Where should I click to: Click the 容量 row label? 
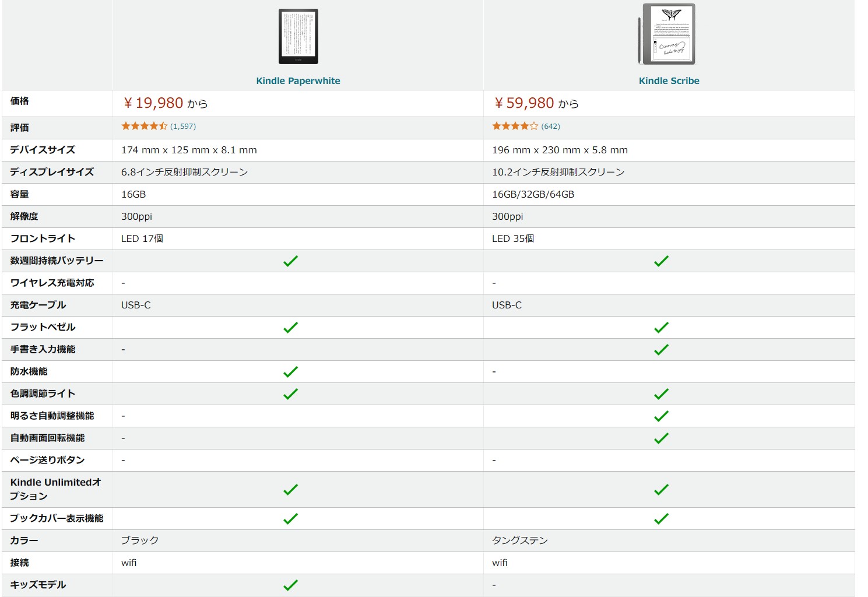tap(19, 194)
